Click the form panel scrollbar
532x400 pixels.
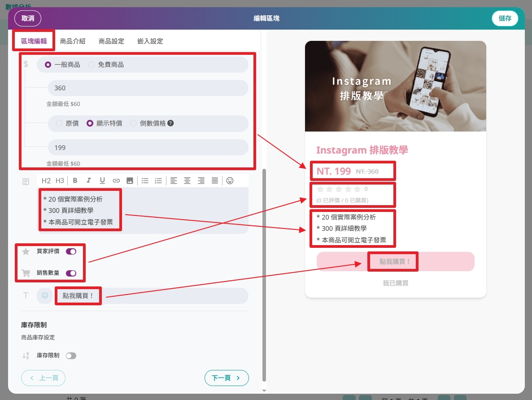pos(264,275)
